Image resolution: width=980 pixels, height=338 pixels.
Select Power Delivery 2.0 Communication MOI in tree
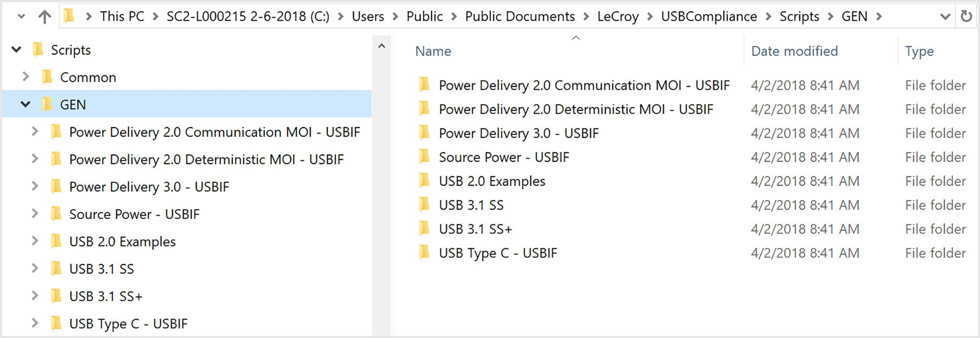[215, 132]
